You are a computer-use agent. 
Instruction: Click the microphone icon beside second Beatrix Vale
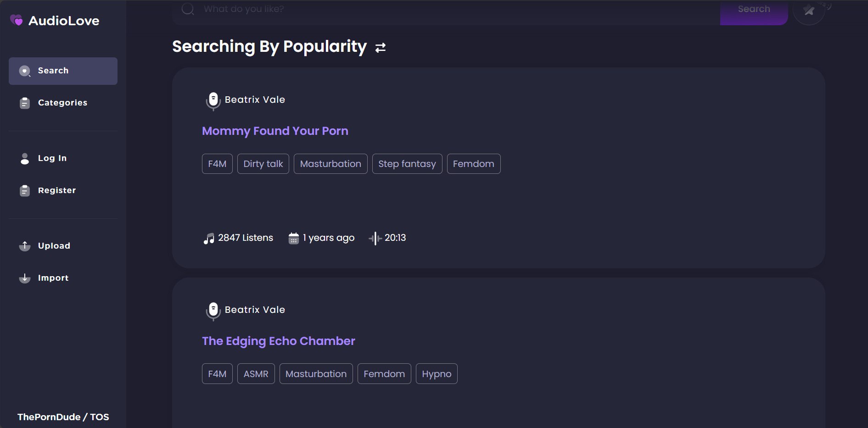coord(213,311)
